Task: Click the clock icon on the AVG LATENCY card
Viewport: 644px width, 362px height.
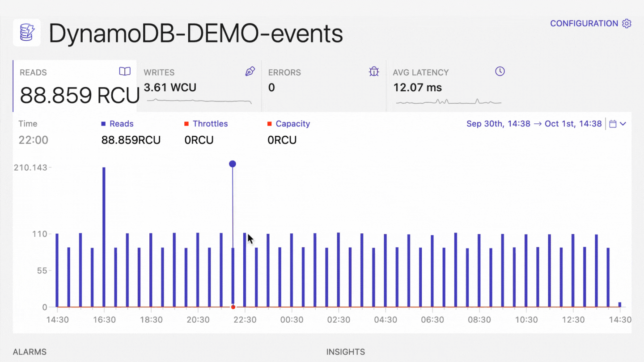Action: tap(500, 72)
